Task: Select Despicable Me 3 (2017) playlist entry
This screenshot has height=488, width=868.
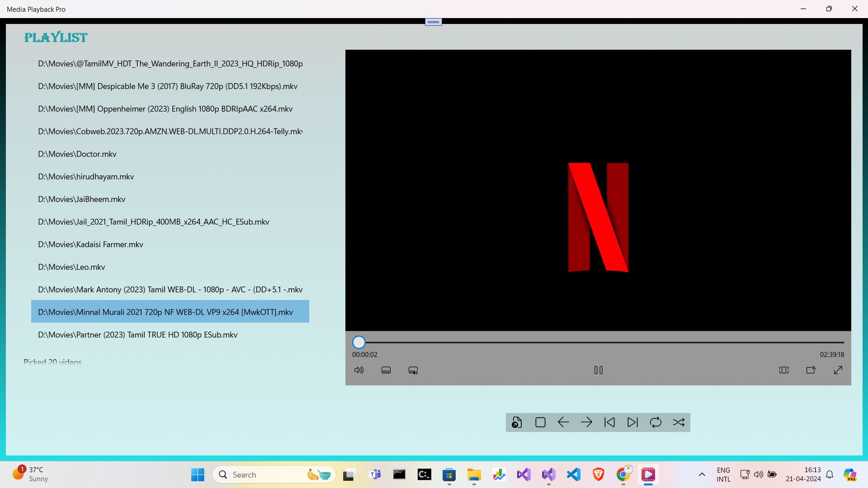Action: coord(170,86)
